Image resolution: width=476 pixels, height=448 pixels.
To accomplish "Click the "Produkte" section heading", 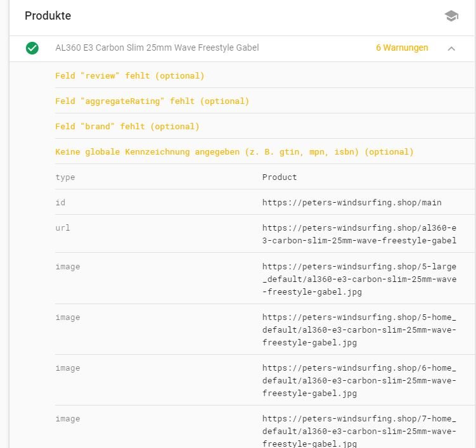I will [x=48, y=16].
